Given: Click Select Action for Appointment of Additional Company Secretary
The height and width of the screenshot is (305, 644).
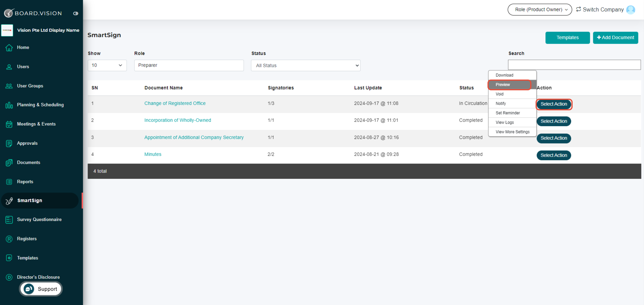Looking at the screenshot, I should point(554,138).
